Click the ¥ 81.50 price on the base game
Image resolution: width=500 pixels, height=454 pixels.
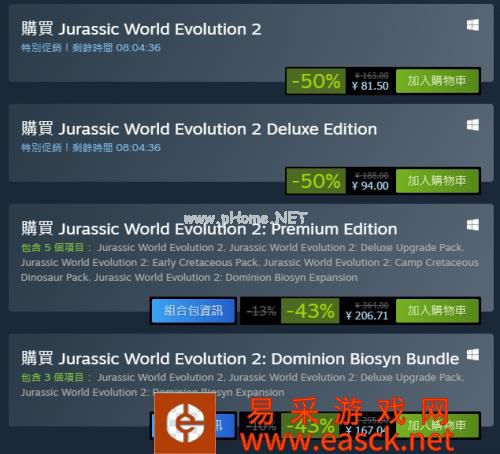[x=370, y=86]
